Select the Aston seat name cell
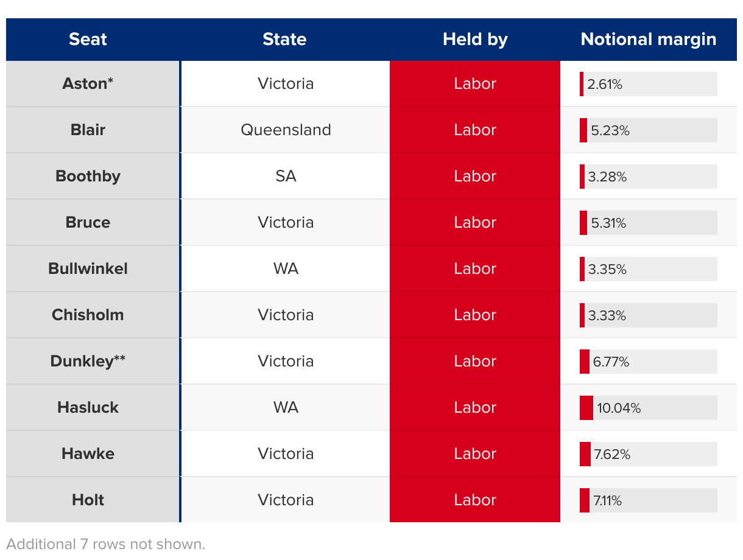 [88, 84]
